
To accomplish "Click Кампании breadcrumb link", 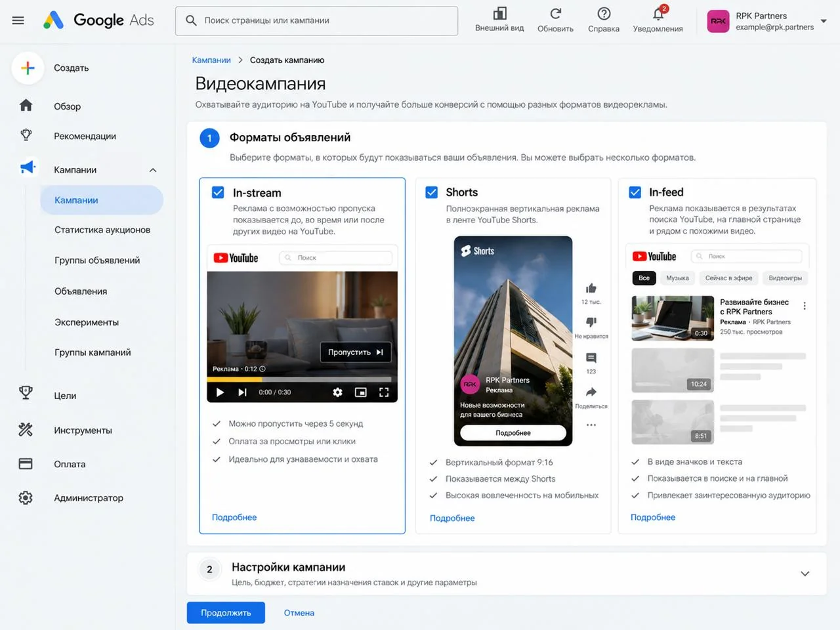I will coord(211,60).
